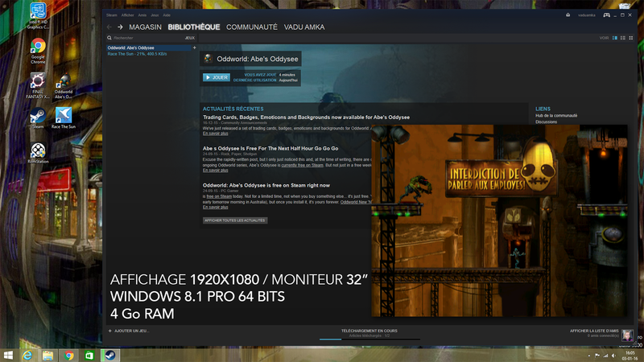This screenshot has width=644, height=362.
Task: Click En savoir plus under Trading Cards news
Action: [x=215, y=134]
